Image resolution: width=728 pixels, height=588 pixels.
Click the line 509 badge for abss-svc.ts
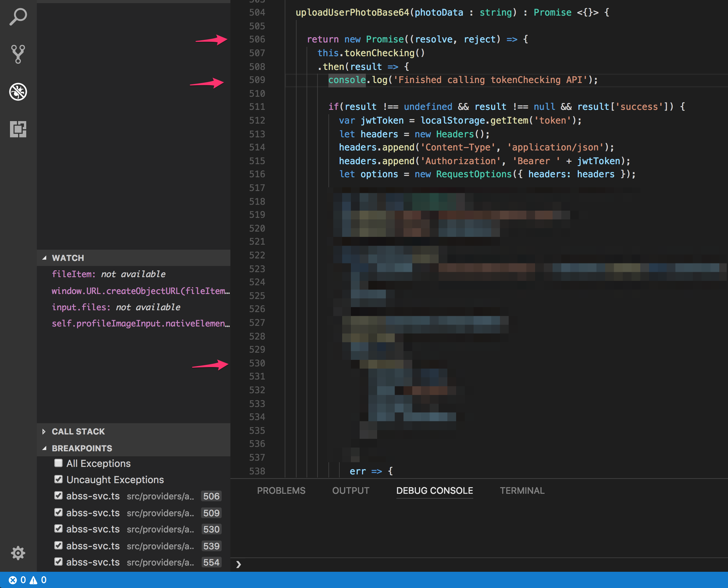pyautogui.click(x=211, y=513)
